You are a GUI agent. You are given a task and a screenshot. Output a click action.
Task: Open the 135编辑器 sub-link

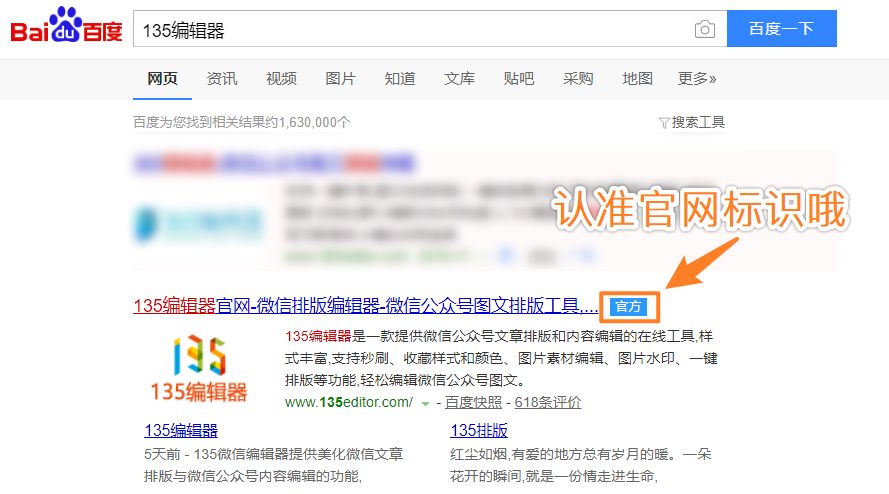point(181,430)
